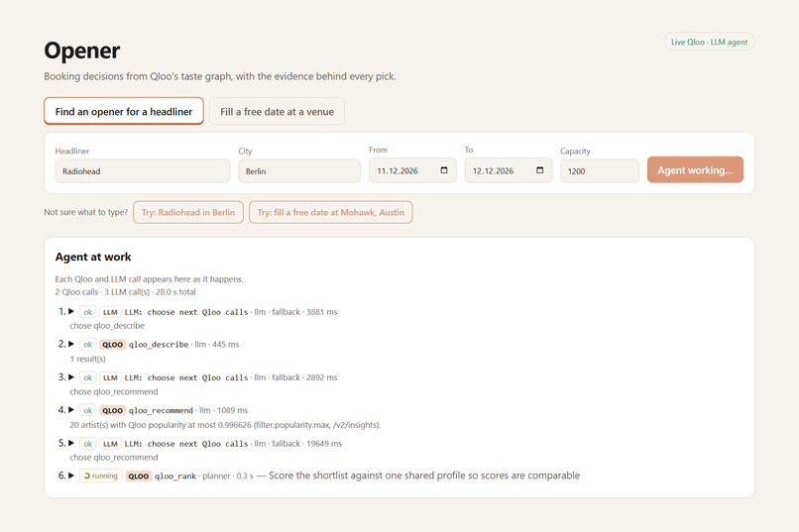
Task: Click the To date field 12.12.2026
Action: 509,170
